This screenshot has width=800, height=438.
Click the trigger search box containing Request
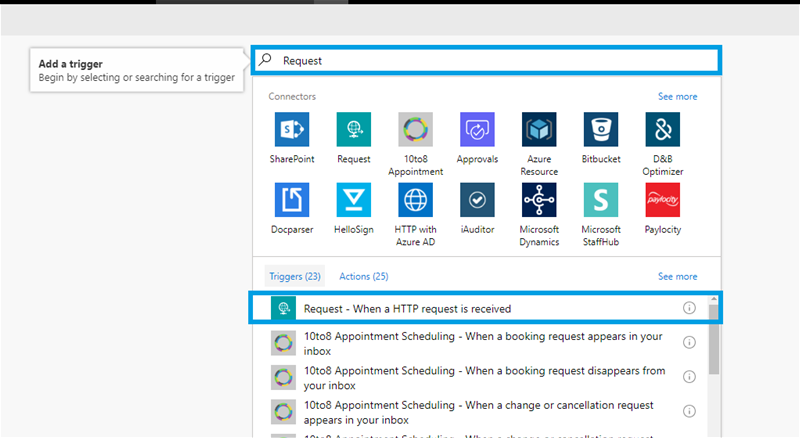pos(485,60)
